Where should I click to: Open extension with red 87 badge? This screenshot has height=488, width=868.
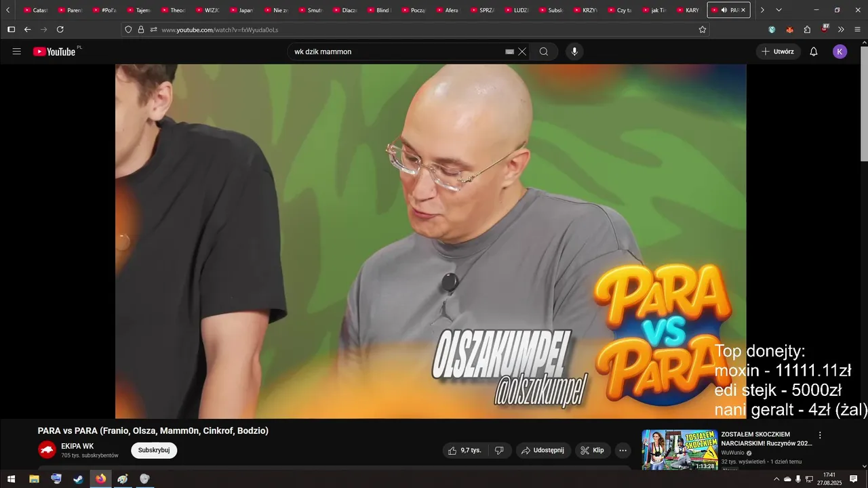(825, 29)
